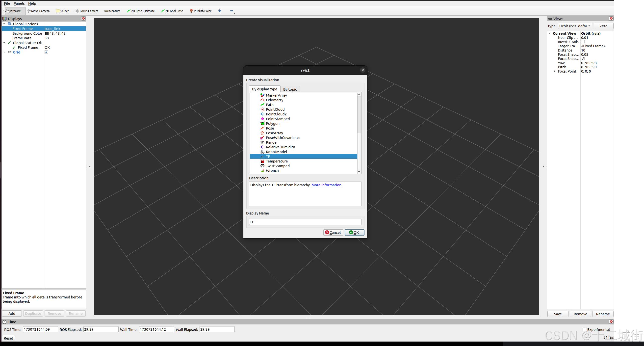Activate the Measure tool
Image resolution: width=644 pixels, height=346 pixels.
click(112, 11)
